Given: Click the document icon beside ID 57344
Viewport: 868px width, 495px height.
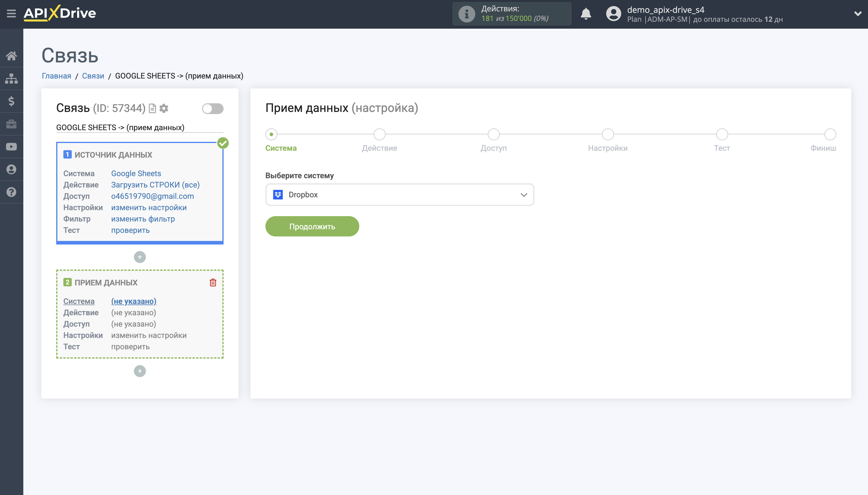Looking at the screenshot, I should tap(152, 108).
